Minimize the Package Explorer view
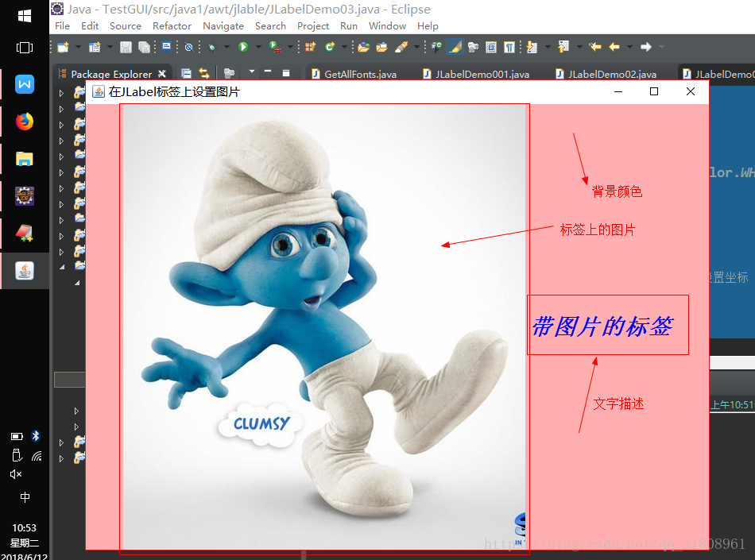 (268, 71)
